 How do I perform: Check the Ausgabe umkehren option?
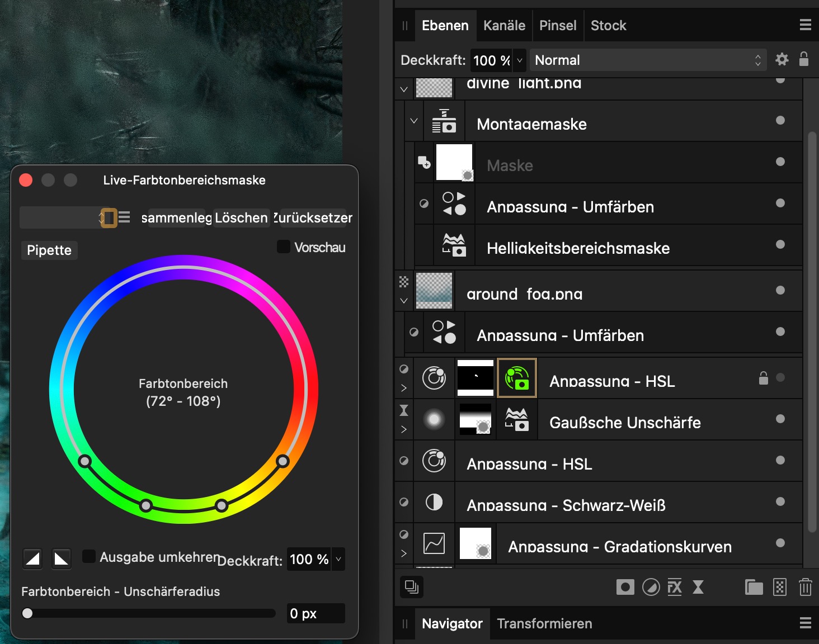[89, 556]
